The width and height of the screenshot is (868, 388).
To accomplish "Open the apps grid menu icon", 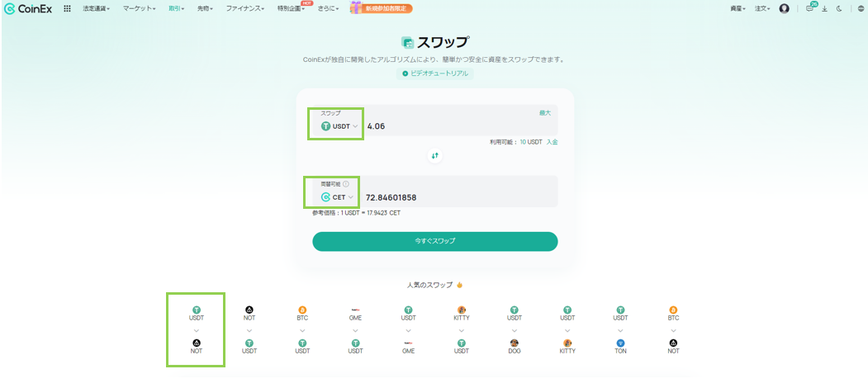I will [x=67, y=9].
